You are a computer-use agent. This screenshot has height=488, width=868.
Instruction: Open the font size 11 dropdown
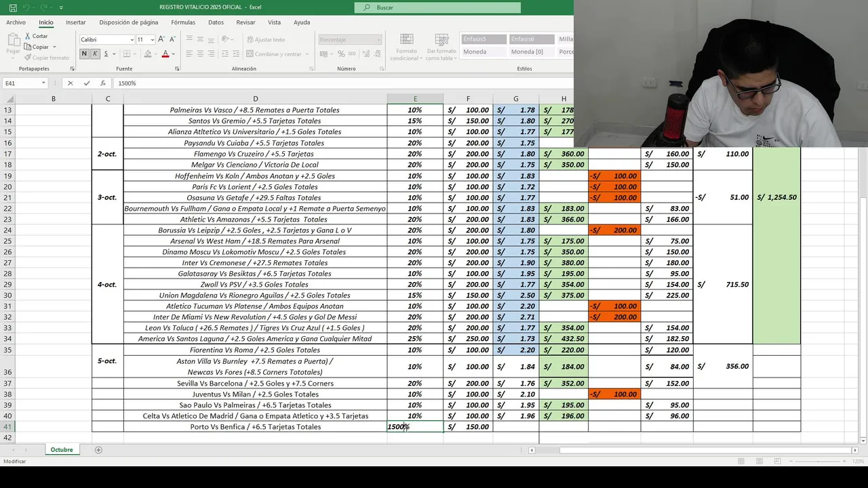click(x=151, y=40)
